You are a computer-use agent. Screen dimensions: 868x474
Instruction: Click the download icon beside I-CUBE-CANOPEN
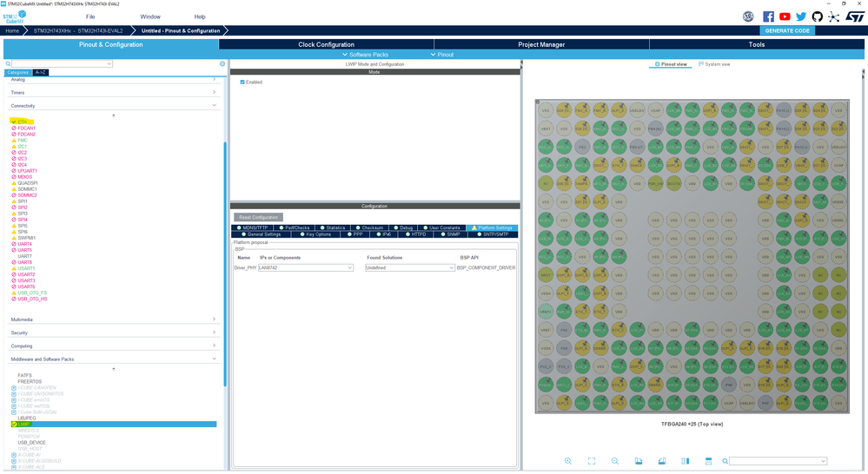click(x=14, y=388)
